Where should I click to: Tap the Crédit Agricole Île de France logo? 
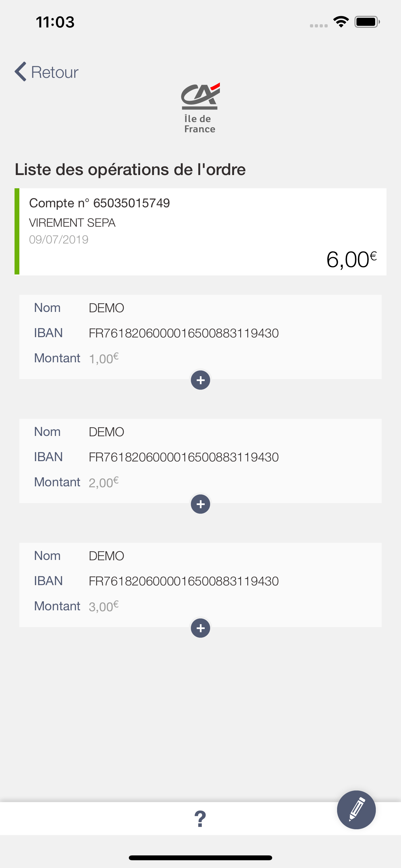point(200,108)
